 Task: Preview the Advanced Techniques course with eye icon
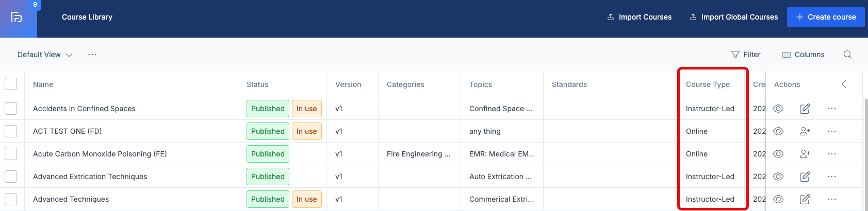tap(778, 199)
